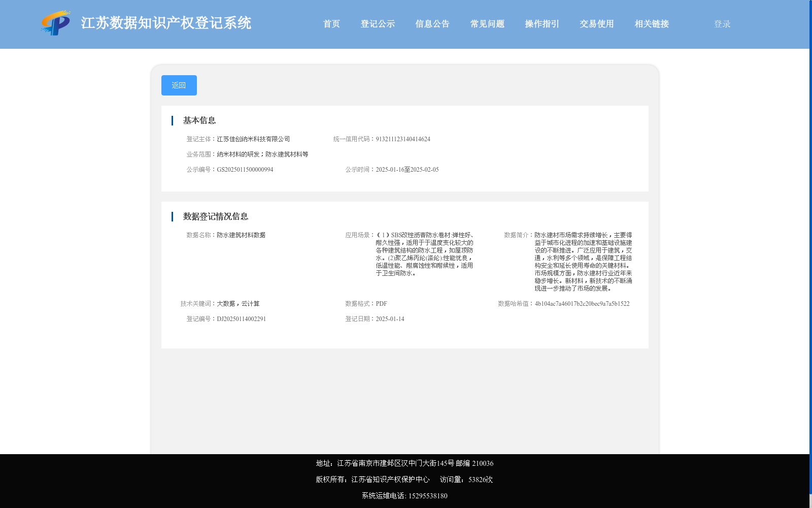This screenshot has width=812, height=508.
Task: Select the hash value 4b104ac7a46017b2c20bec9a7a5b1522
Action: 582,304
